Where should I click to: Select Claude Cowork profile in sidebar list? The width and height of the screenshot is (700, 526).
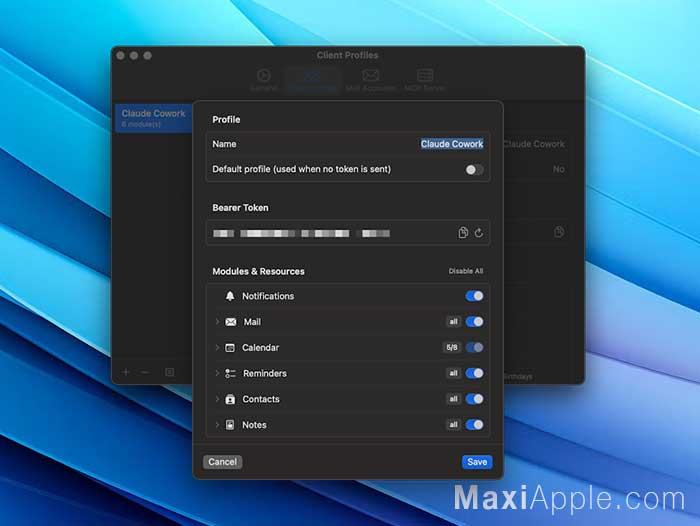(154, 118)
